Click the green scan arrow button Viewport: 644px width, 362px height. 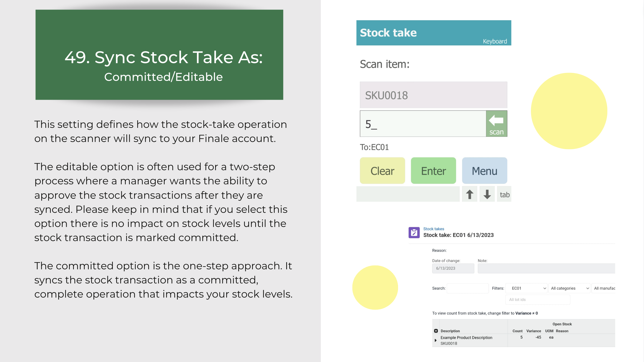tap(496, 124)
